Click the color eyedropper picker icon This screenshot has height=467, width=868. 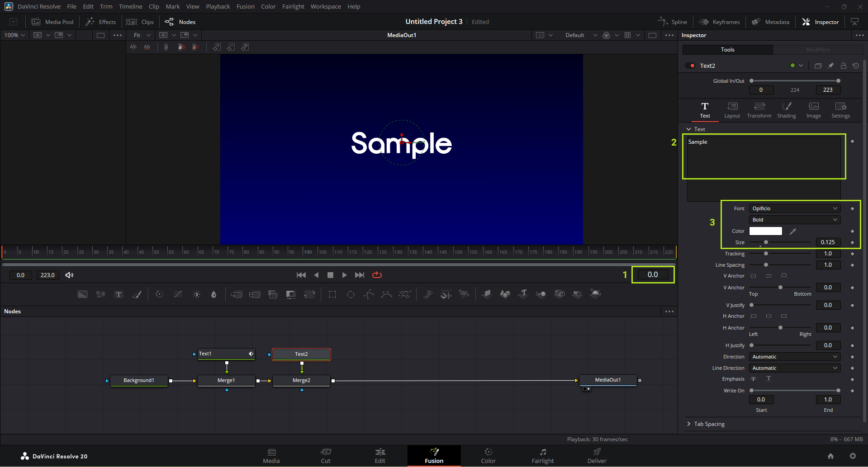click(x=792, y=231)
